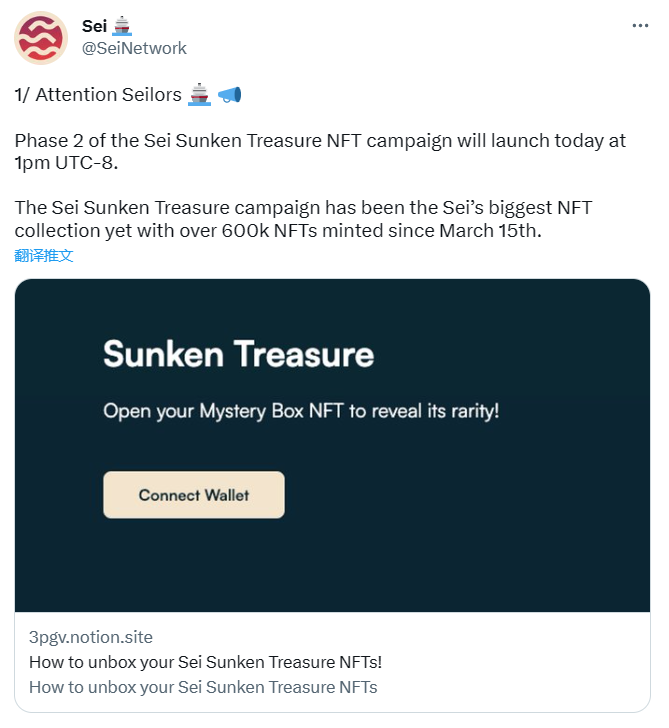The image size is (669, 728).
Task: Open the card title ending with exclamation mark
Action: click(x=205, y=662)
